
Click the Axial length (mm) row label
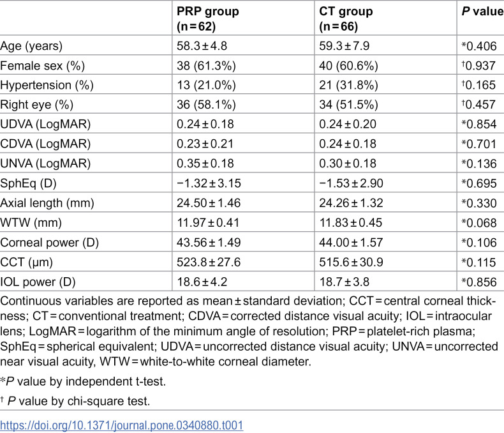point(47,203)
